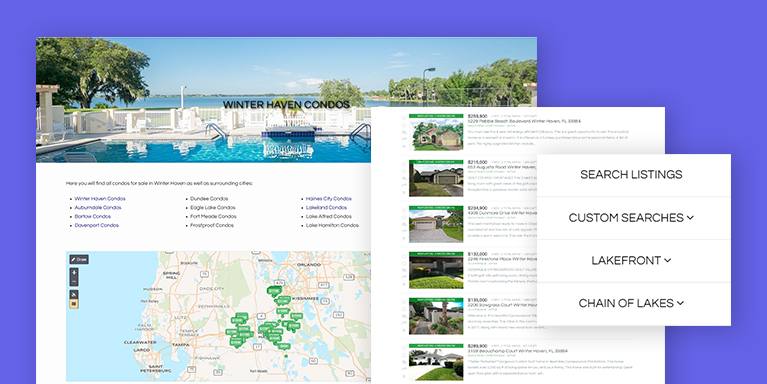Expand the Lakefront dropdown chevron
Viewport: 767px width, 384px height.
tap(668, 261)
